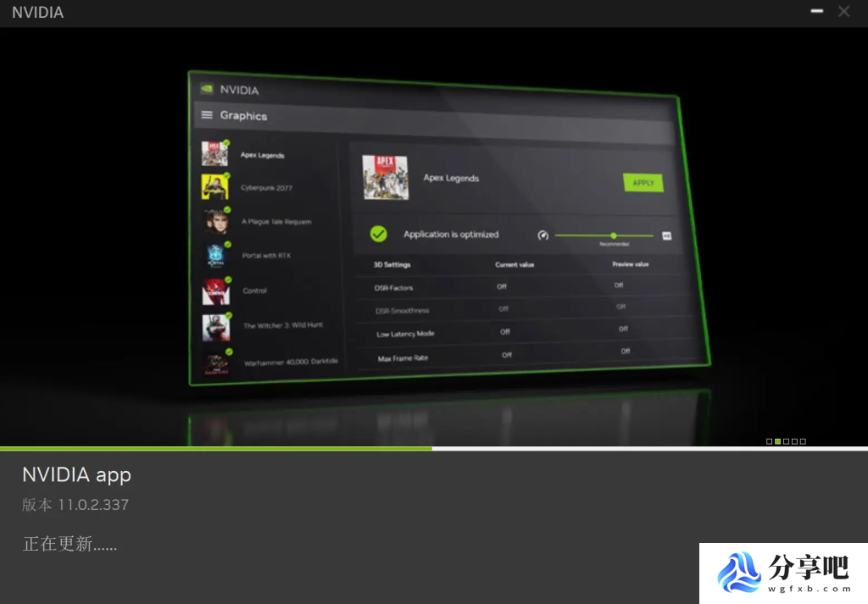Viewport: 868px width, 604px height.
Task: Click the A Plague Tale Requiem label
Action: (x=276, y=222)
